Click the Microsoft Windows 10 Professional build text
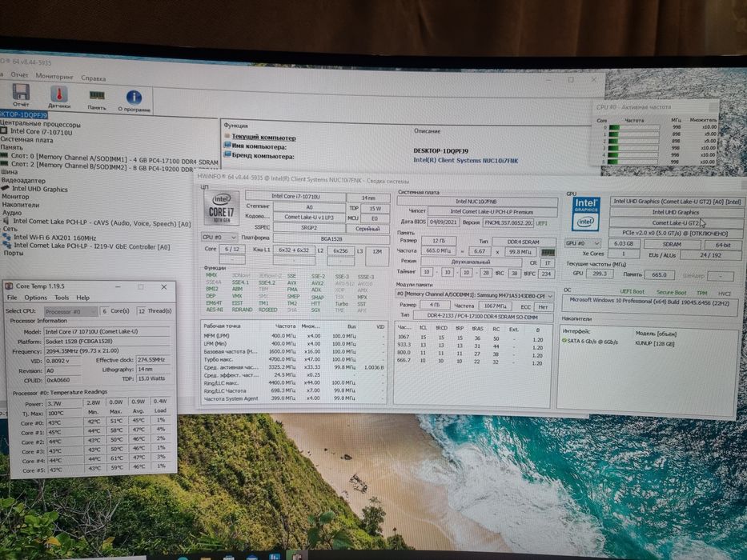This screenshot has width=747, height=560. [x=649, y=302]
